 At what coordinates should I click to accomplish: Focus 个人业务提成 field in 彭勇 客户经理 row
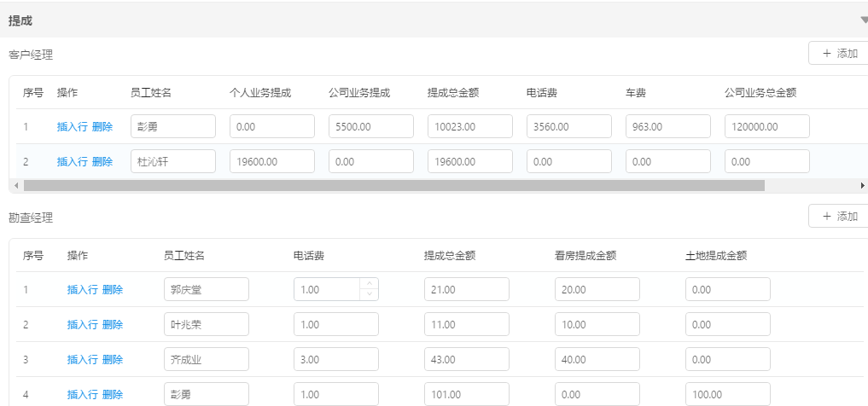[272, 127]
